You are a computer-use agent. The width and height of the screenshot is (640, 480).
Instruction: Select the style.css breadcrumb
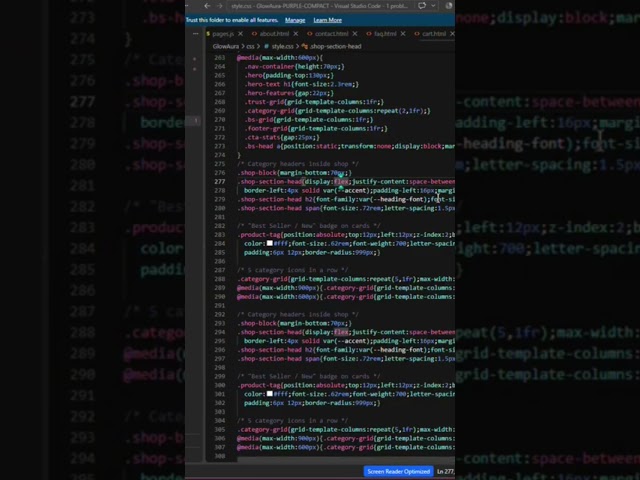282,47
